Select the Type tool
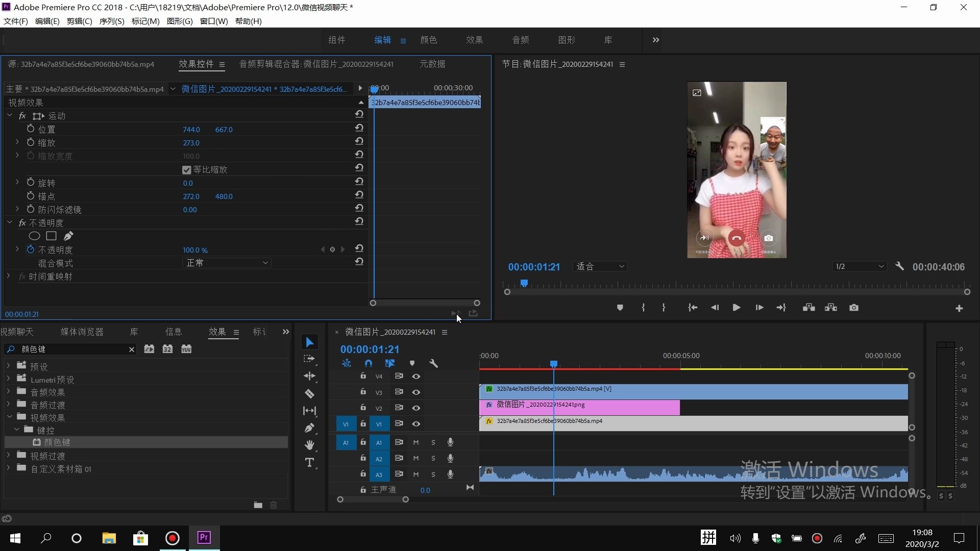Viewport: 980px width, 551px height. point(309,463)
